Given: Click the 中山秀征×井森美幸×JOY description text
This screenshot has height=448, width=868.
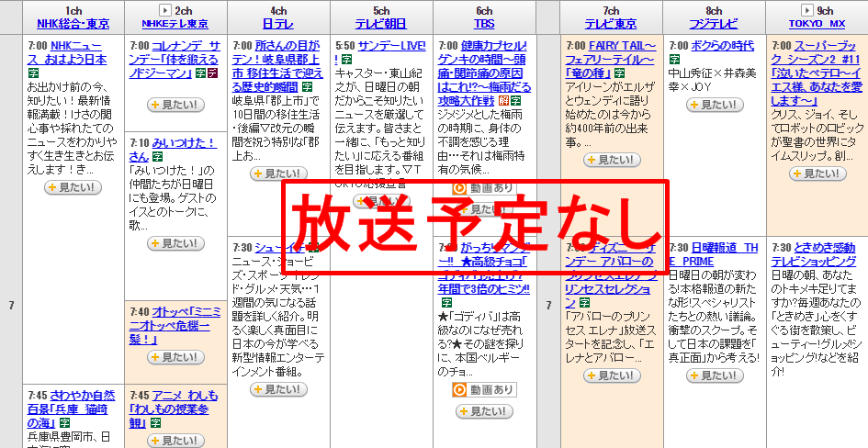Looking at the screenshot, I should click(712, 80).
